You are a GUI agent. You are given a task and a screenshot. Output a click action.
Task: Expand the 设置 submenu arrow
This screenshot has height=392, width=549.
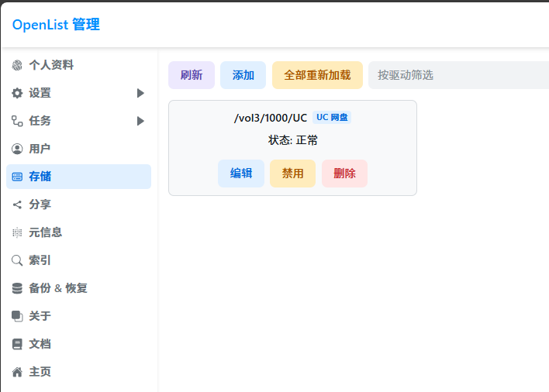click(x=140, y=93)
